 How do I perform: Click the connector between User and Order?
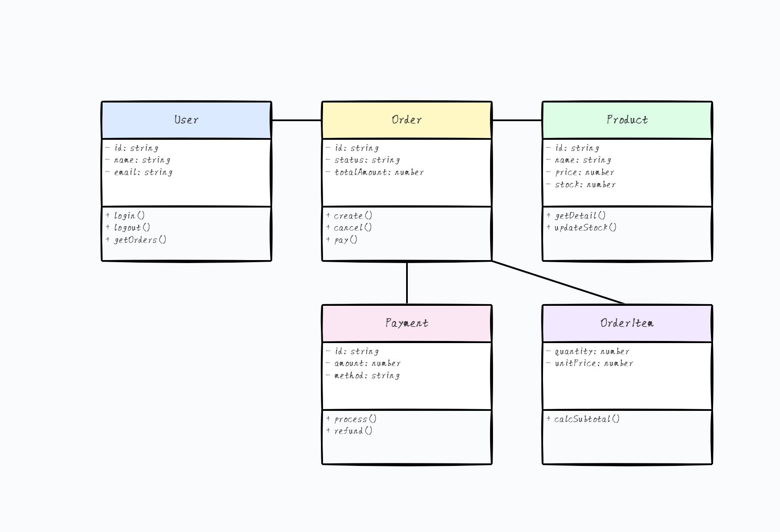[296, 120]
